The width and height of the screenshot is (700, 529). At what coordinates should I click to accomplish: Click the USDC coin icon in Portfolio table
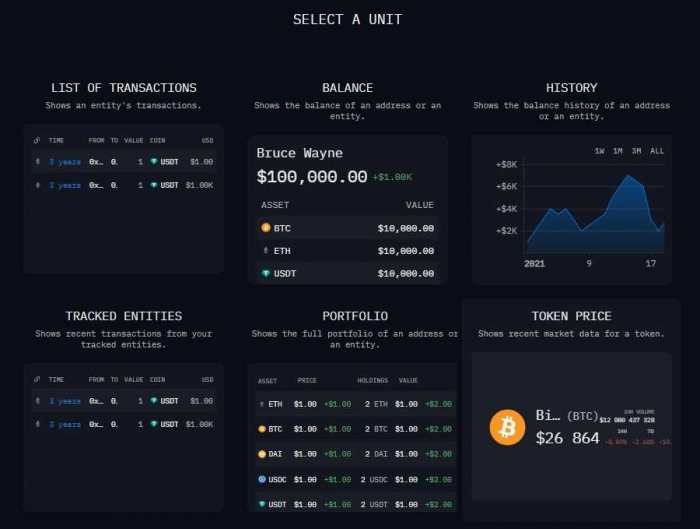tap(262, 479)
